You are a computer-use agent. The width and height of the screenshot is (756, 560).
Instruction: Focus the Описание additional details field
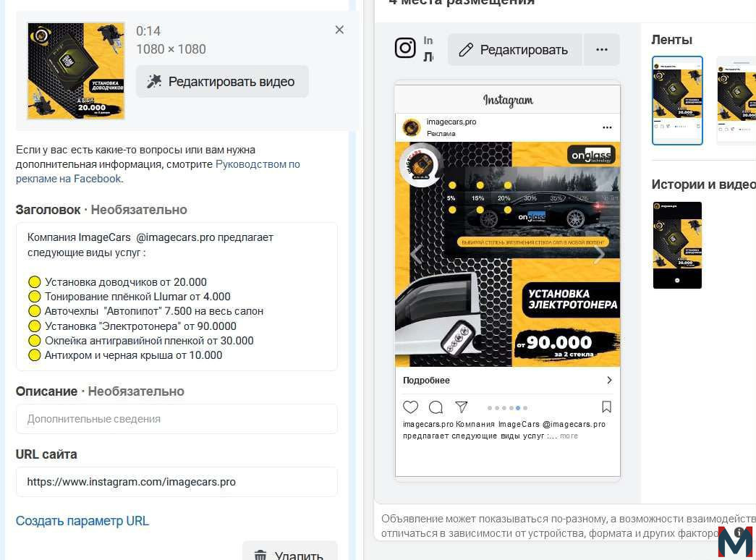point(177,419)
